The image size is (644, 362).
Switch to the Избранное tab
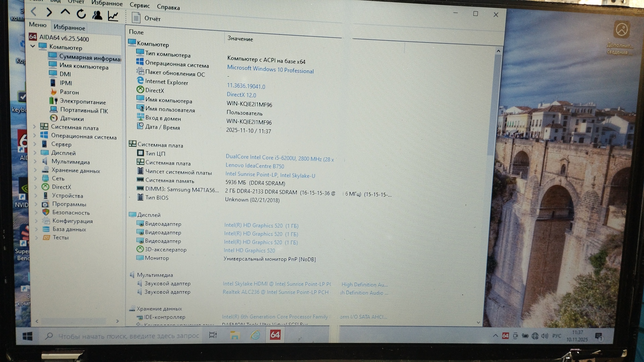tap(69, 27)
